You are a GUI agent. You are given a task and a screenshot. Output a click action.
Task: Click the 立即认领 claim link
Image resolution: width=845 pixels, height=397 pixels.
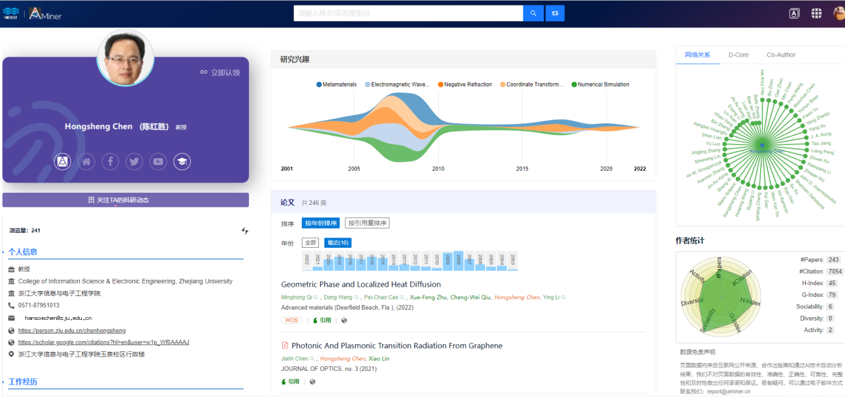tap(220, 72)
